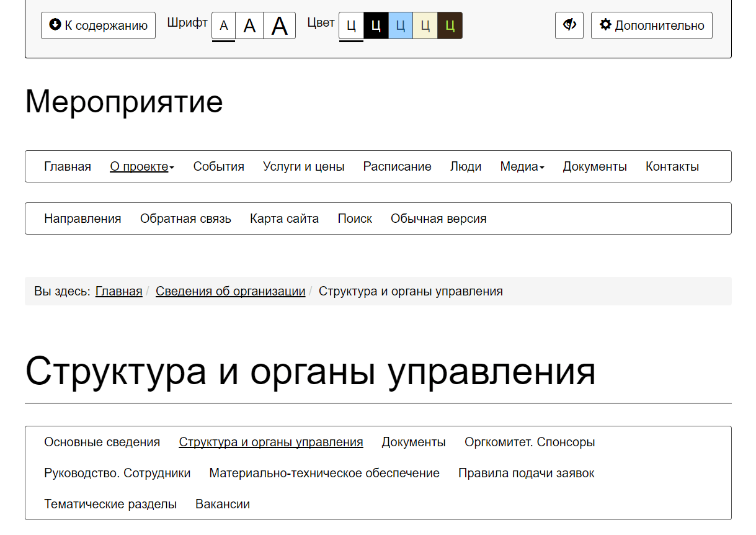The width and height of the screenshot is (756, 535).
Task: Go to Расписание menu item
Action: [397, 166]
